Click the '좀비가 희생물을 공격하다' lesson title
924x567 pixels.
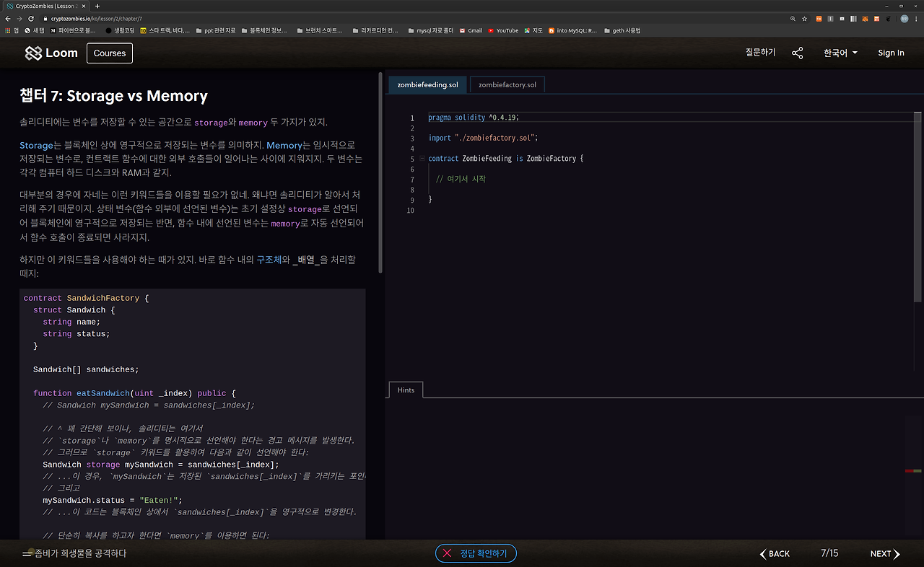[x=81, y=553]
